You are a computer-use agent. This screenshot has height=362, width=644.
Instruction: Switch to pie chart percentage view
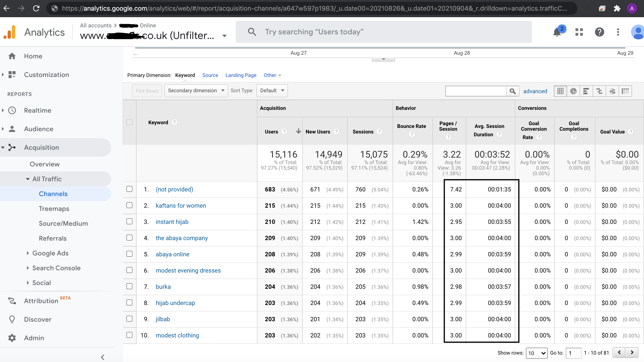(573, 91)
